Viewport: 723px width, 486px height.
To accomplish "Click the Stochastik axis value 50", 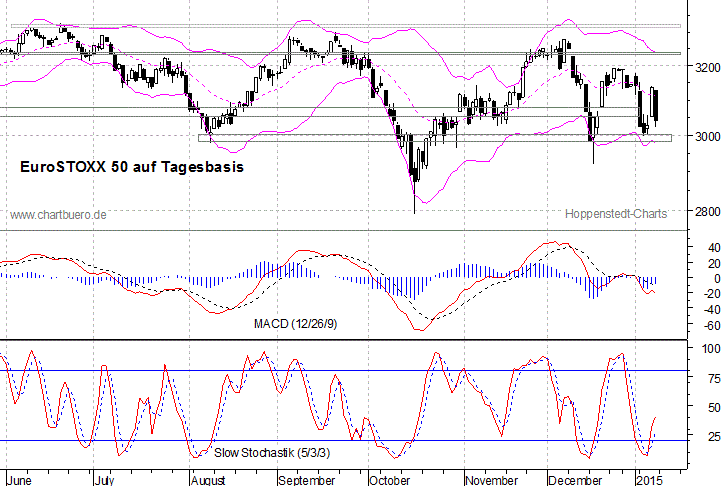I will point(714,408).
